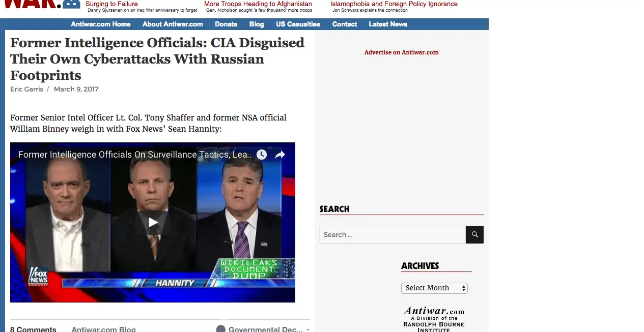Open the Contact page

345,24
